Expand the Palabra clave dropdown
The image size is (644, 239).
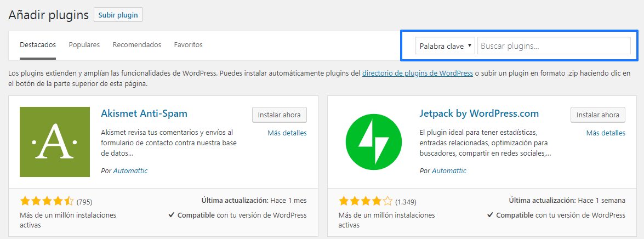coord(445,46)
